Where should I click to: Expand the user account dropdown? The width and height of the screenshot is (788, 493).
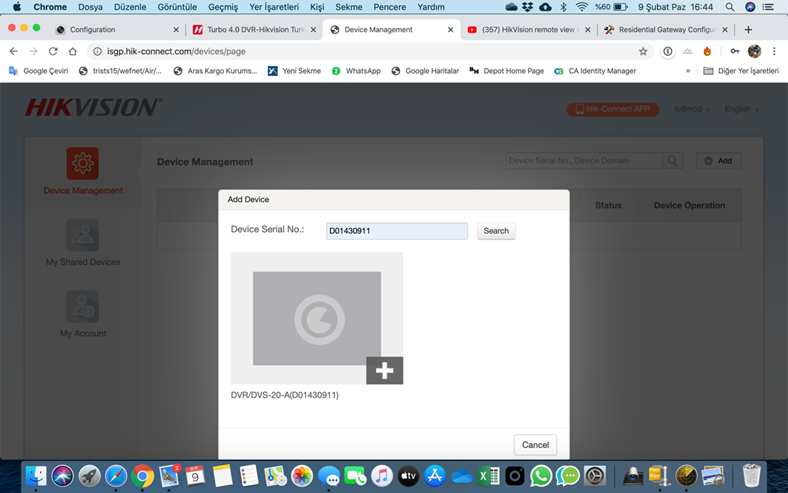point(692,109)
